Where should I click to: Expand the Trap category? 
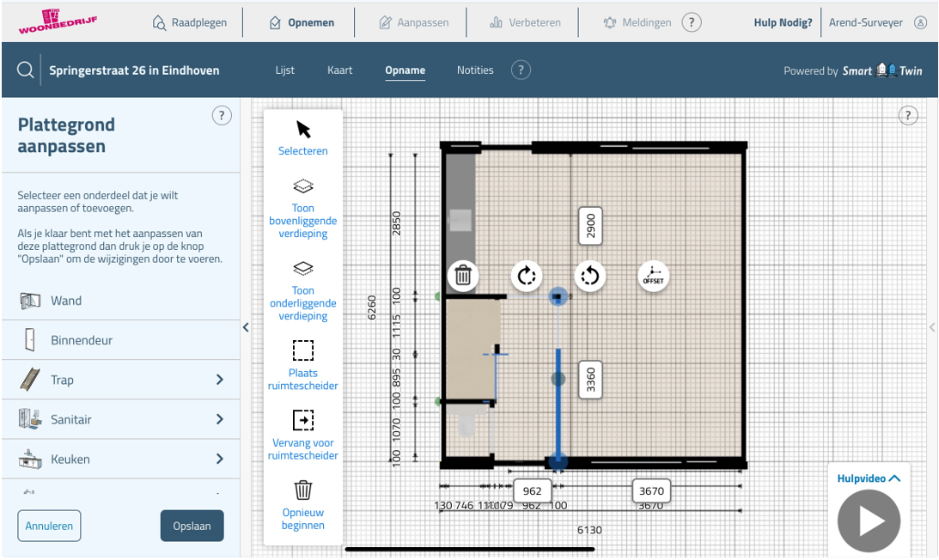219,380
